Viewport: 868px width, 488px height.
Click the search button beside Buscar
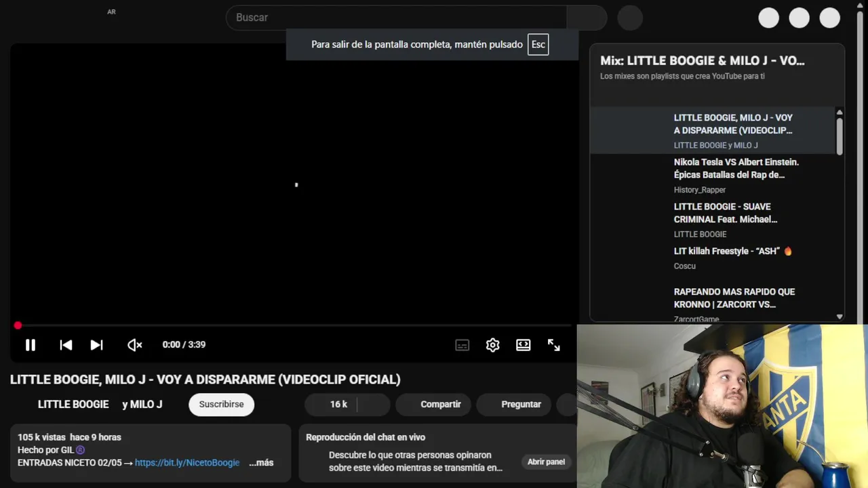(x=587, y=18)
